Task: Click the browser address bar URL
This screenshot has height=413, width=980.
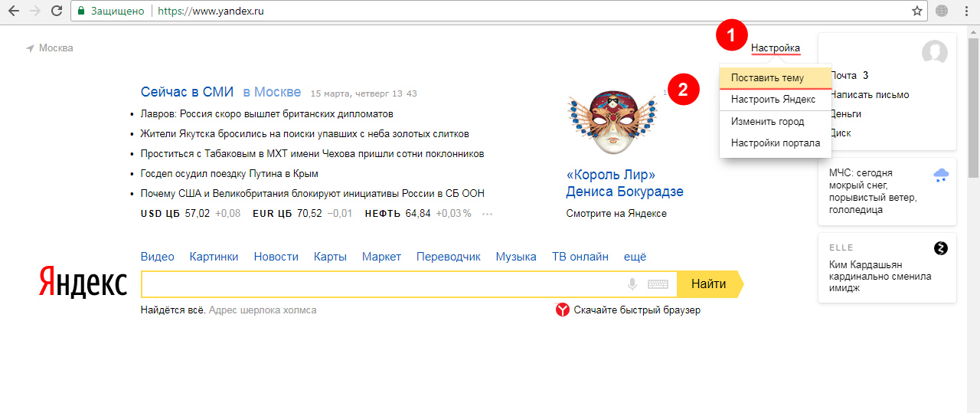Action: click(211, 11)
